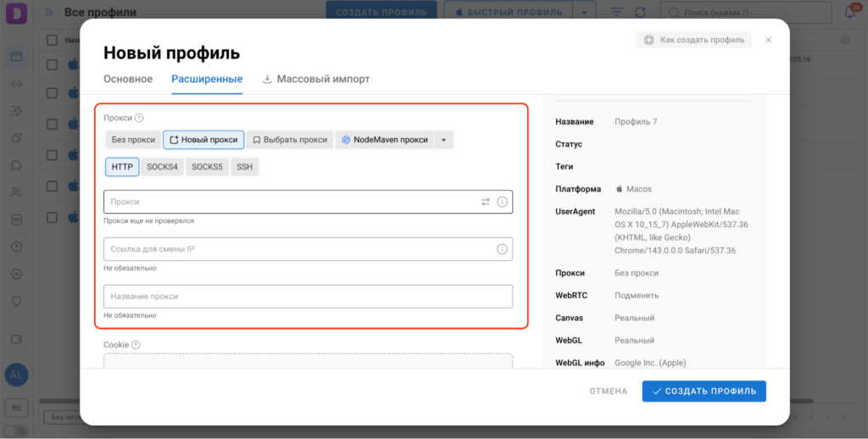Click the notification bell icon
Image resolution: width=868 pixels, height=439 pixels.
pos(849,13)
